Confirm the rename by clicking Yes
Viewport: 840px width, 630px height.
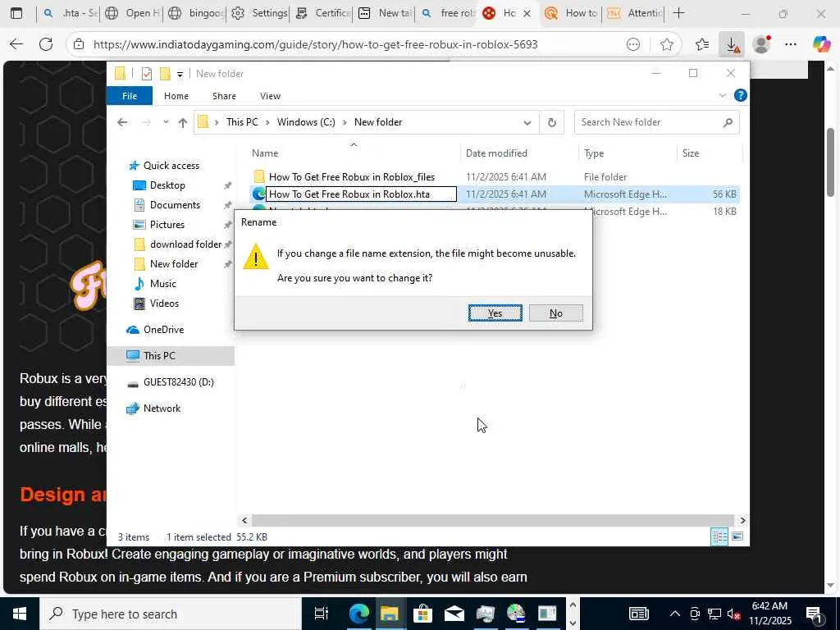click(495, 313)
